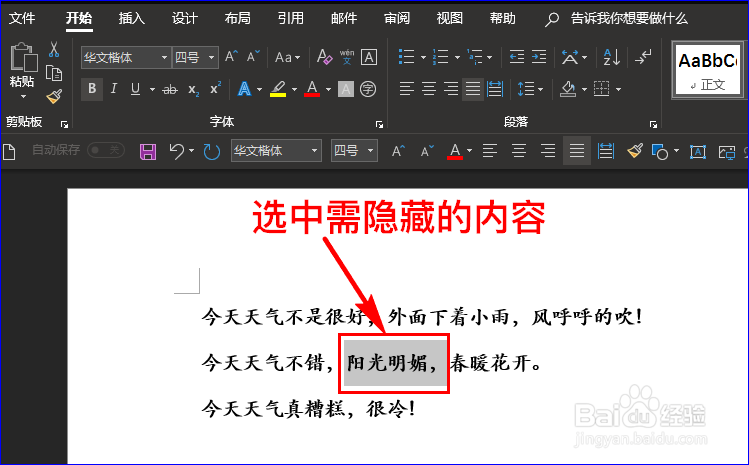The height and width of the screenshot is (465, 749).
Task: Toggle Italic formatting
Action: pos(114,89)
